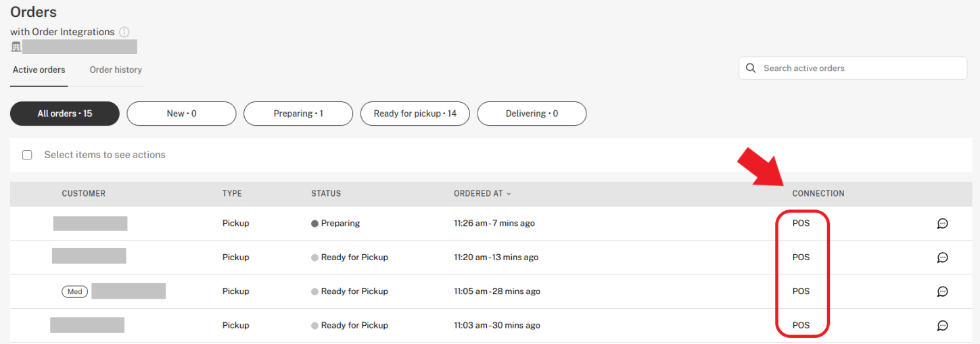Open message icon for 11:05 am order

(x=942, y=291)
